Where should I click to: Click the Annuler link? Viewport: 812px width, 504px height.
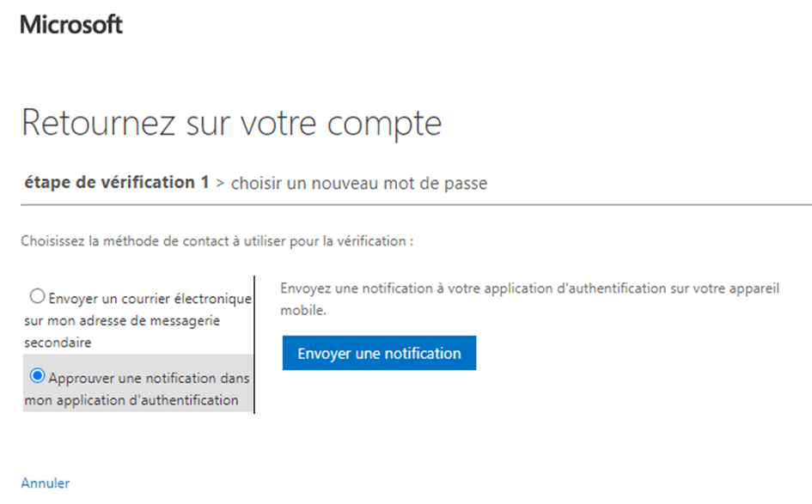45,483
